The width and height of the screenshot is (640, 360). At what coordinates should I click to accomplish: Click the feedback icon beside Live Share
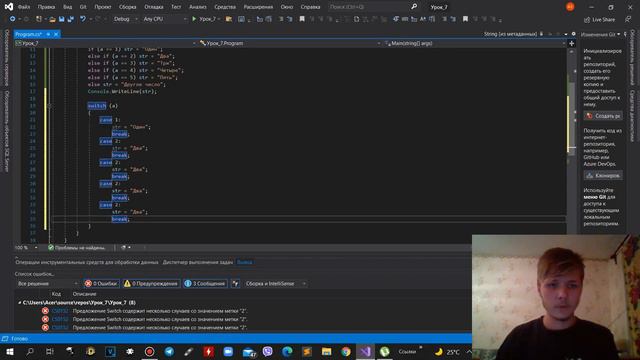[x=628, y=19]
